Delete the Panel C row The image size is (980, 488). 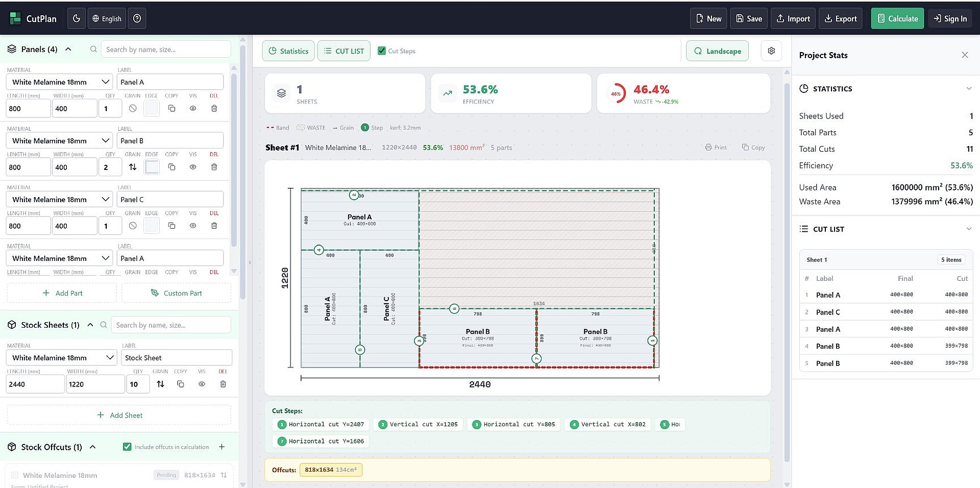pos(214,226)
